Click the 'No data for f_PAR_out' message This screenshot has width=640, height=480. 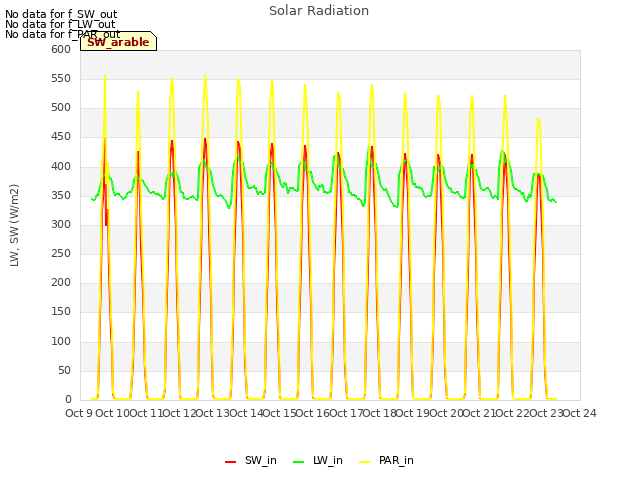[62, 34]
